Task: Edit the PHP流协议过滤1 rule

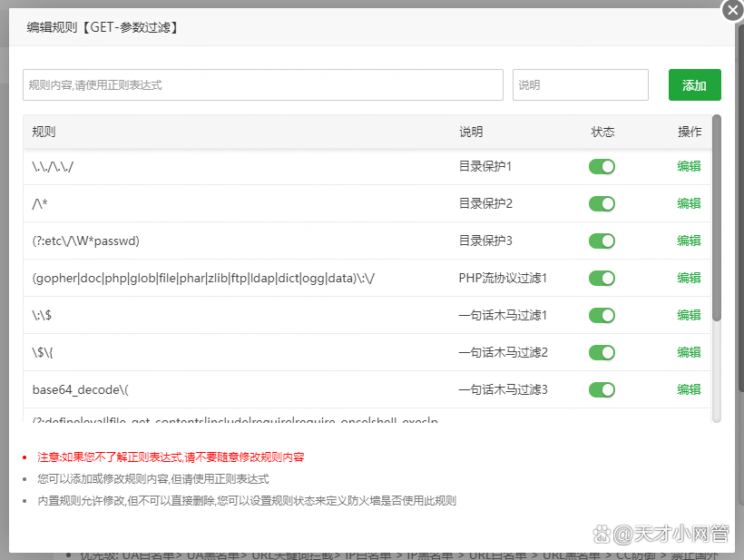Action: click(x=689, y=278)
